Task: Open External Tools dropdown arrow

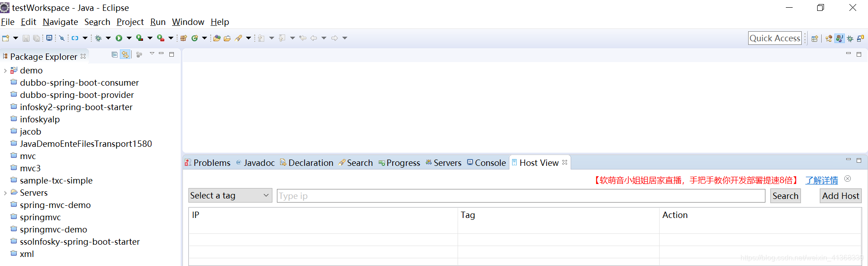Action: [171, 38]
